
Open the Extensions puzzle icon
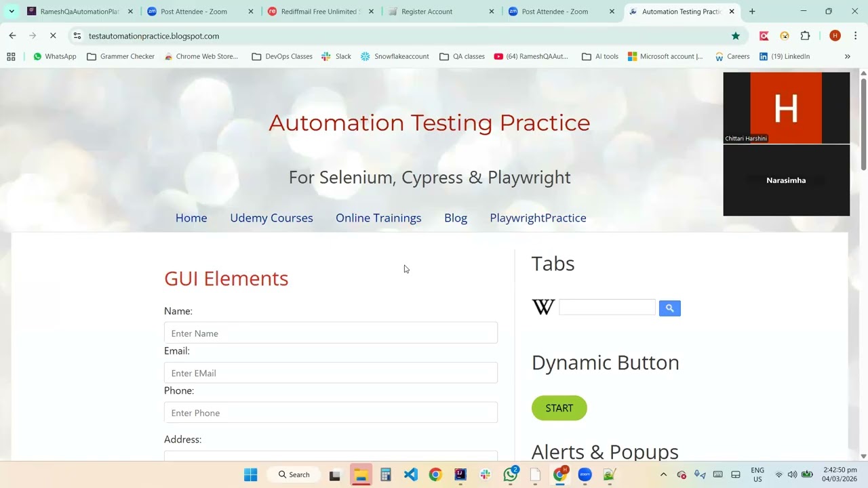[806, 36]
